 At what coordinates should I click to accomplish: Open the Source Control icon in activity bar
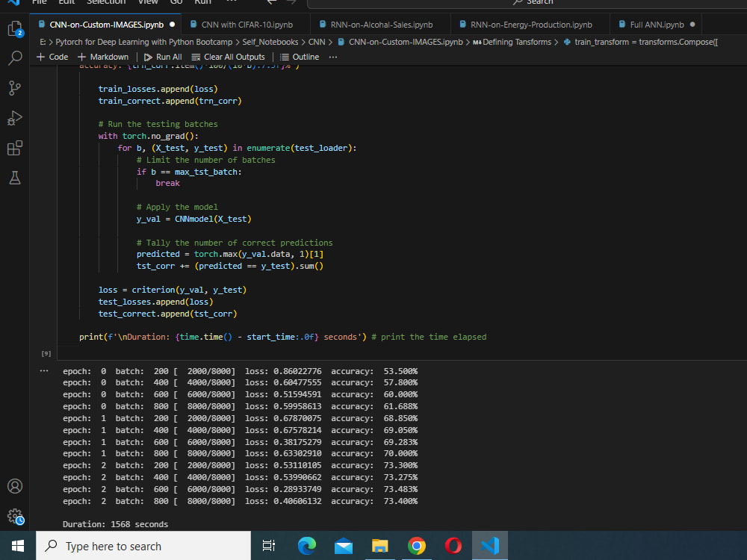coord(15,88)
